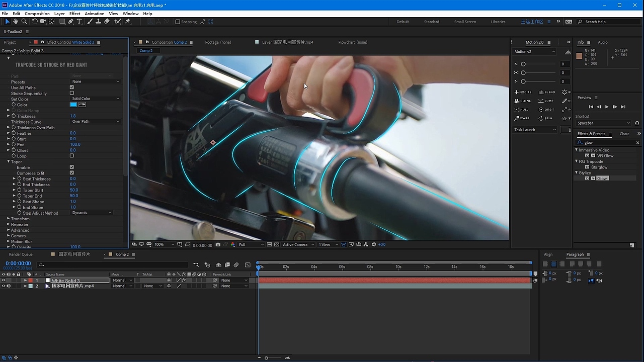Switch to the Audio panel tab
The height and width of the screenshot is (362, 644).
[x=603, y=42]
